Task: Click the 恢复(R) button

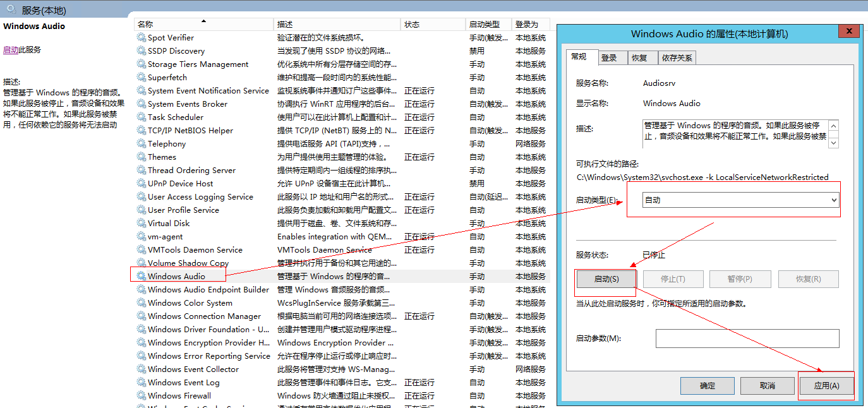Action: pos(809,279)
